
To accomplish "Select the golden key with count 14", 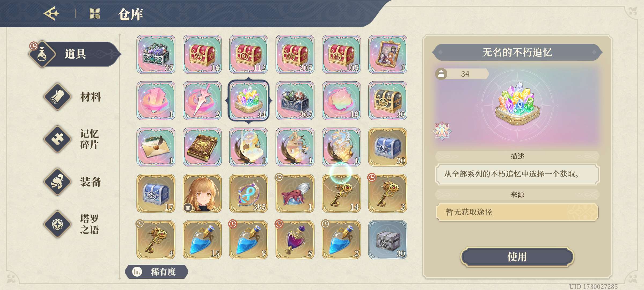I will tap(341, 193).
